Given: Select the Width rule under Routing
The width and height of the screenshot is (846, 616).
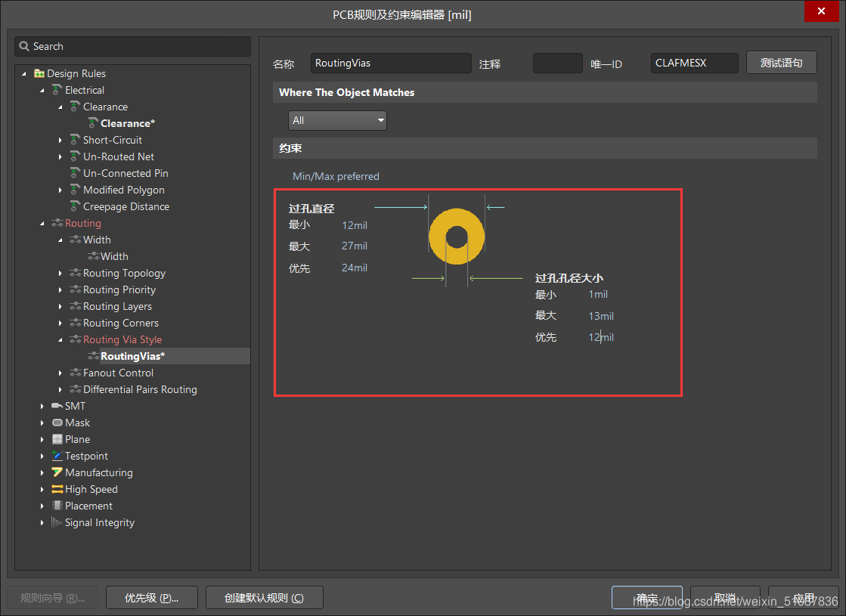Looking at the screenshot, I should (x=114, y=256).
